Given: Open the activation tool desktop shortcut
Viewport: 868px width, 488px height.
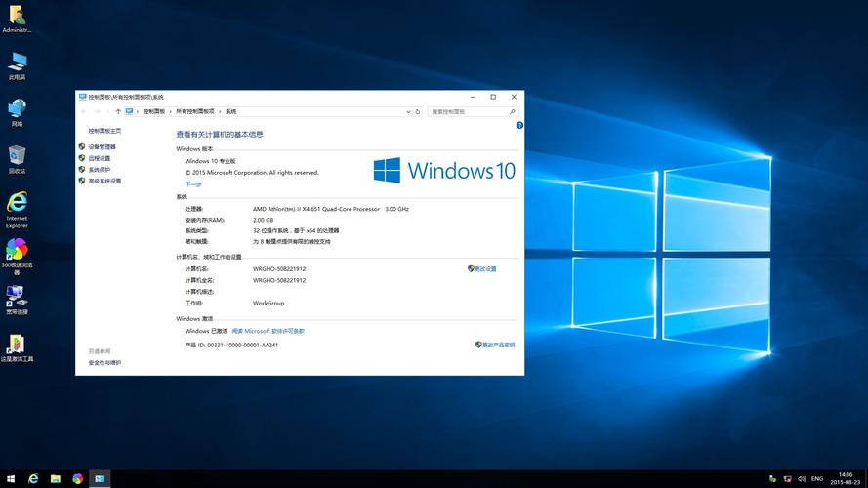Looking at the screenshot, I should [x=17, y=348].
